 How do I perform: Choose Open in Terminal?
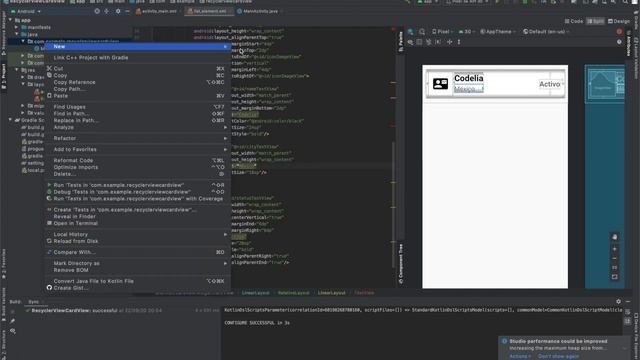coord(138,223)
